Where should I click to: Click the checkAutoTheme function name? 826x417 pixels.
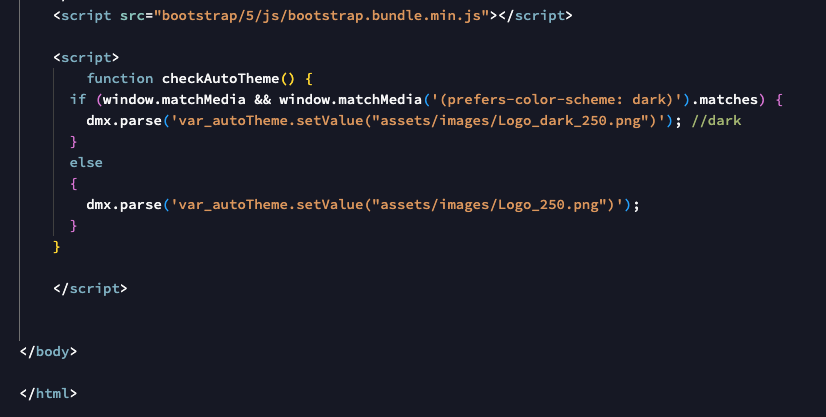[x=220, y=78]
